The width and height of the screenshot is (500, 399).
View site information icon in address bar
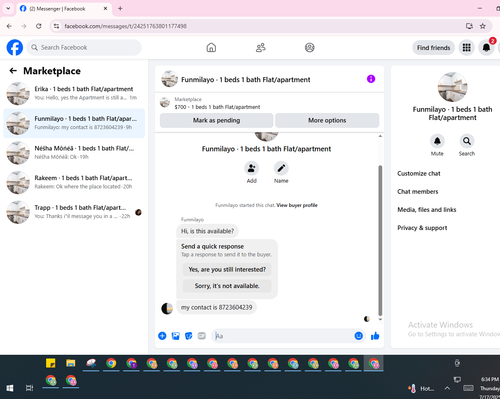tap(57, 26)
